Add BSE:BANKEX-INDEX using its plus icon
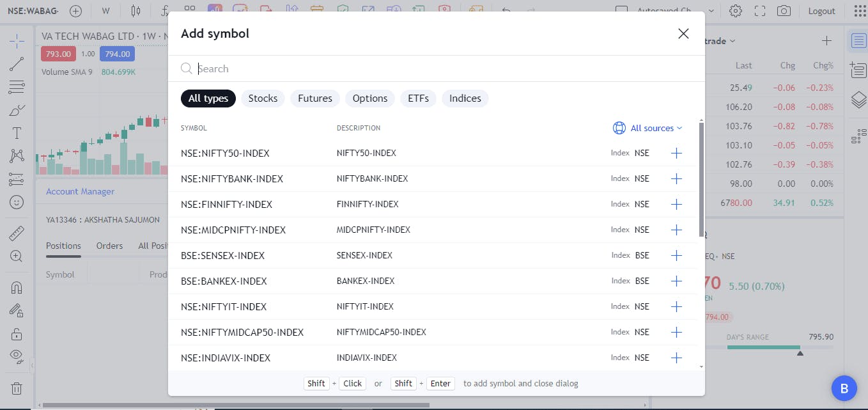The image size is (868, 410). pyautogui.click(x=676, y=281)
